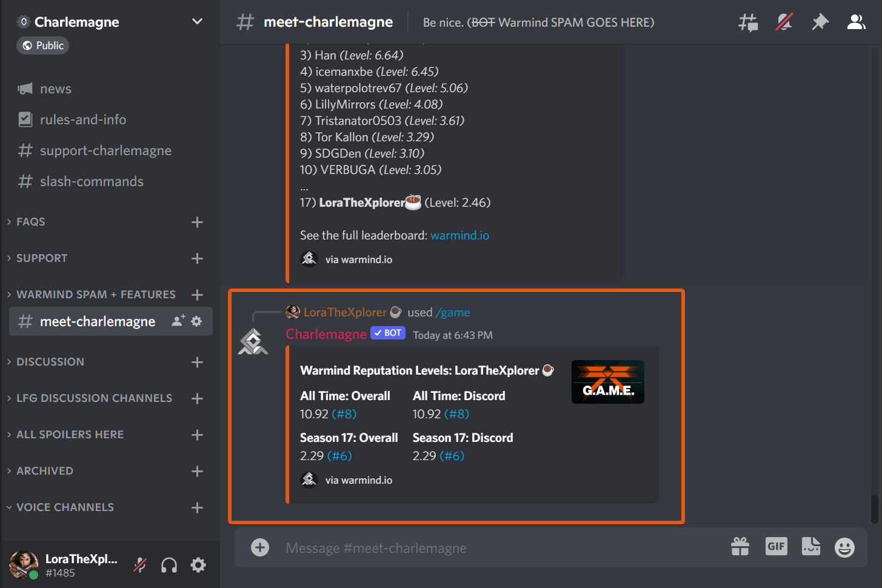Click LoraTheXplorer name in reply line

345,313
